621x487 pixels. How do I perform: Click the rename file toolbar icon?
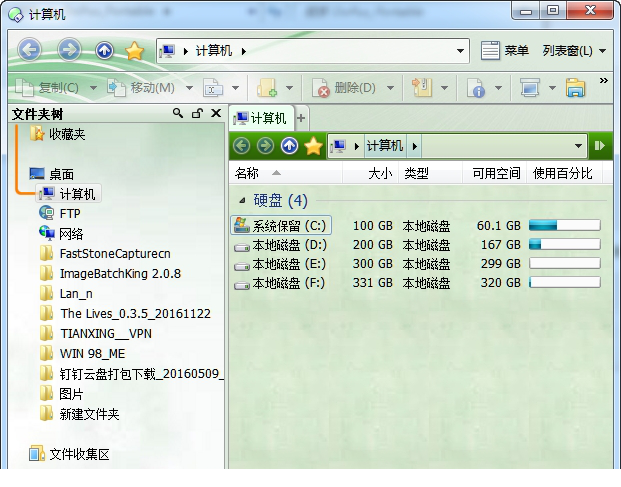(x=213, y=88)
